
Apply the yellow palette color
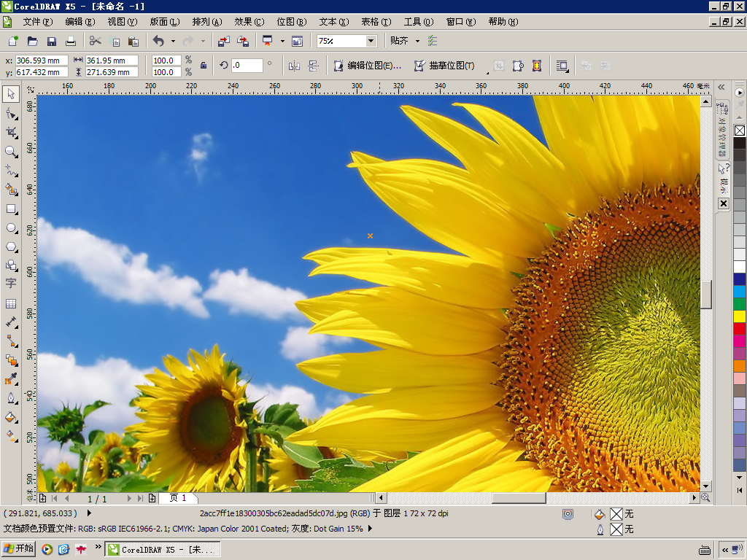740,316
